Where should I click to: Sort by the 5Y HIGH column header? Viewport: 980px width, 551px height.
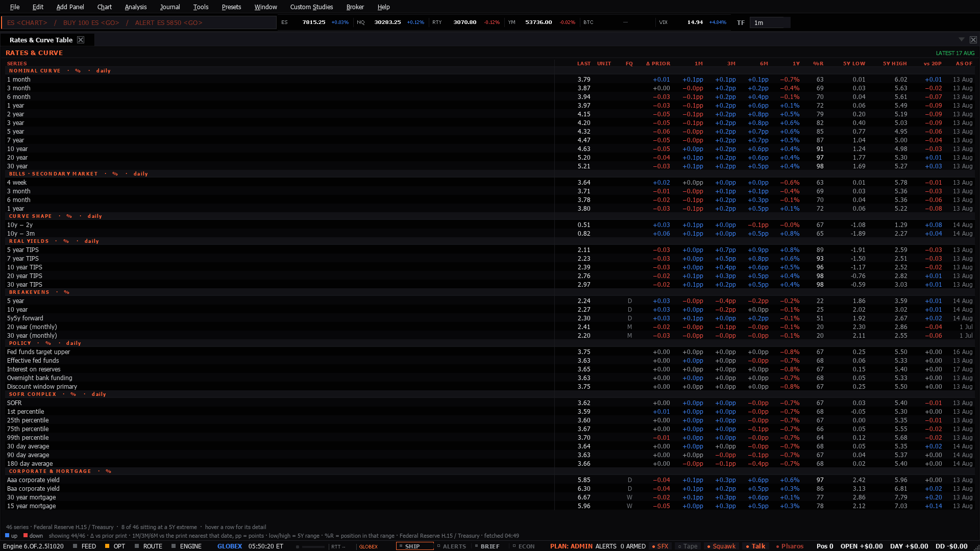pyautogui.click(x=895, y=64)
